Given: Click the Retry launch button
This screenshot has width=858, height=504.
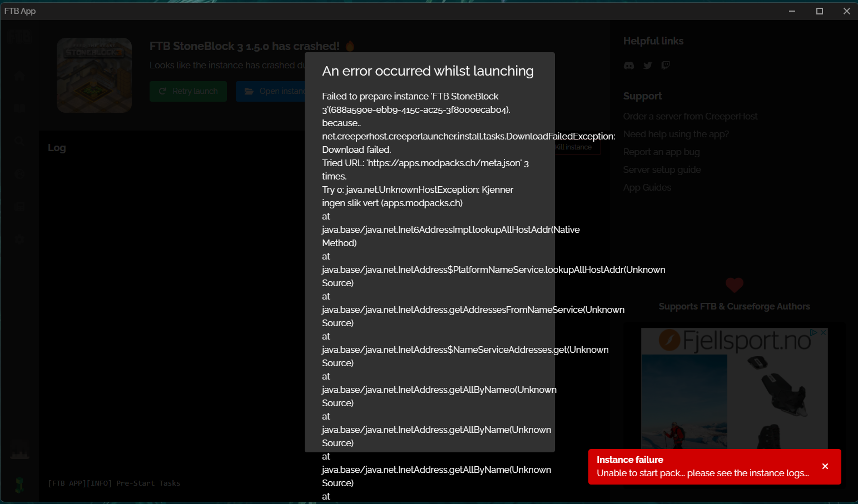Looking at the screenshot, I should pyautogui.click(x=188, y=91).
